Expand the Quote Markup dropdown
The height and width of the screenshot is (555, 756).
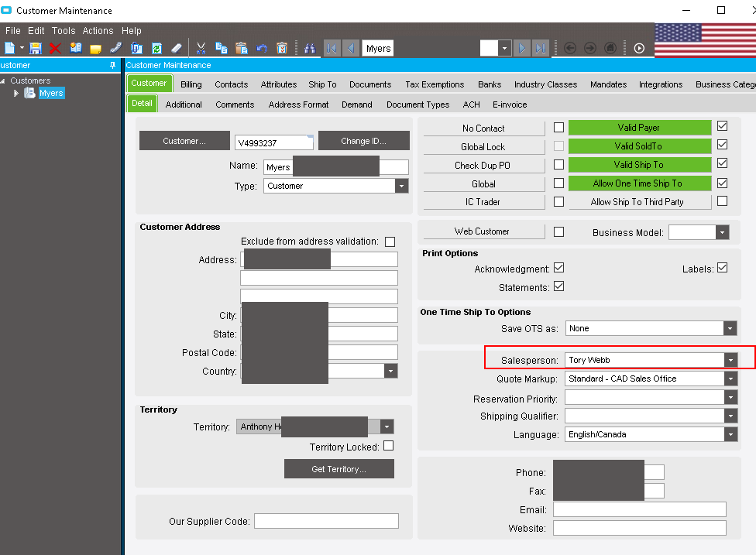(730, 379)
